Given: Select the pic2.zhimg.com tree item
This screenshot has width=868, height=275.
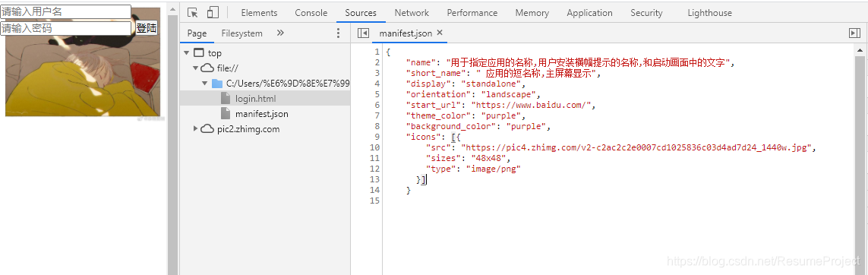Looking at the screenshot, I should 248,129.
